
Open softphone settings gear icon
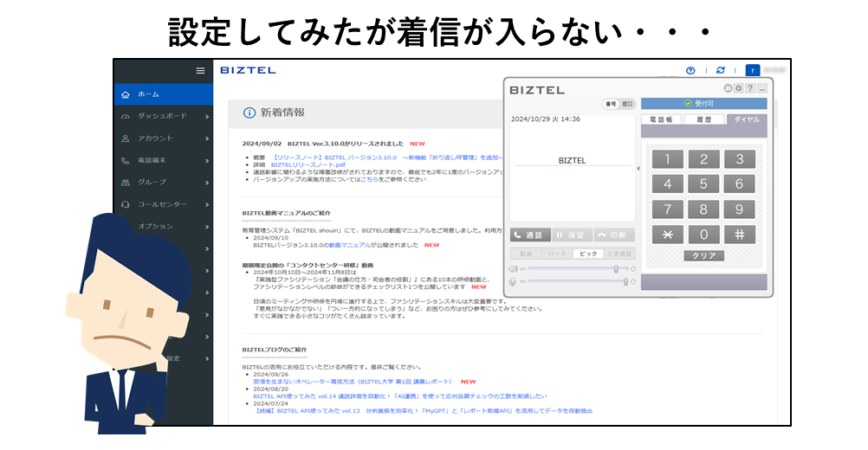coord(738,88)
